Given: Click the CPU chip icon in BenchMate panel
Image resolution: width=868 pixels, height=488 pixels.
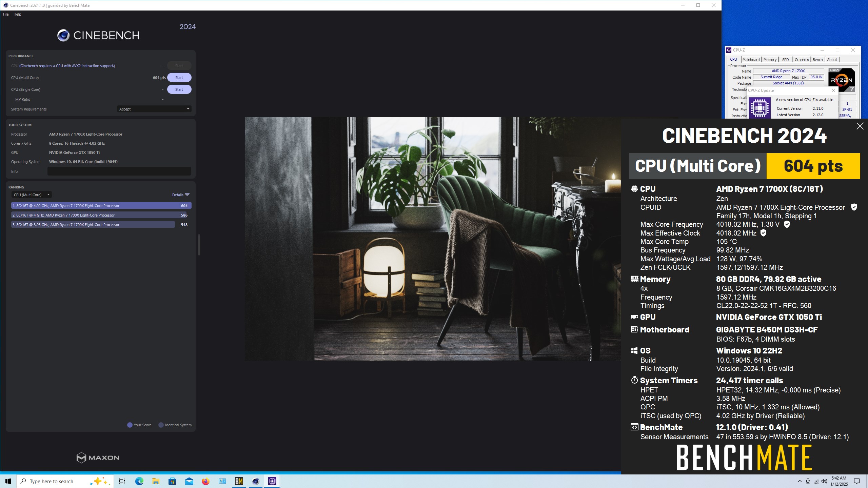Looking at the screenshot, I should 634,189.
